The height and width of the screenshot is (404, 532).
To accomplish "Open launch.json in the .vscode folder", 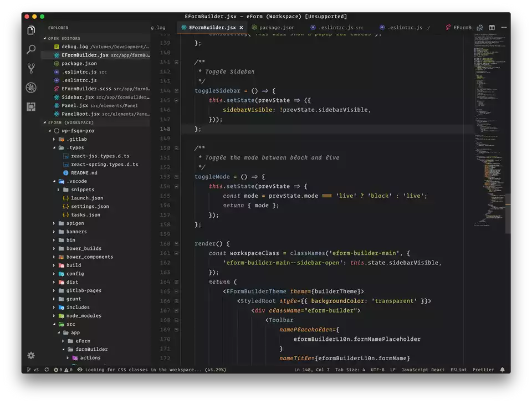I will (x=96, y=198).
